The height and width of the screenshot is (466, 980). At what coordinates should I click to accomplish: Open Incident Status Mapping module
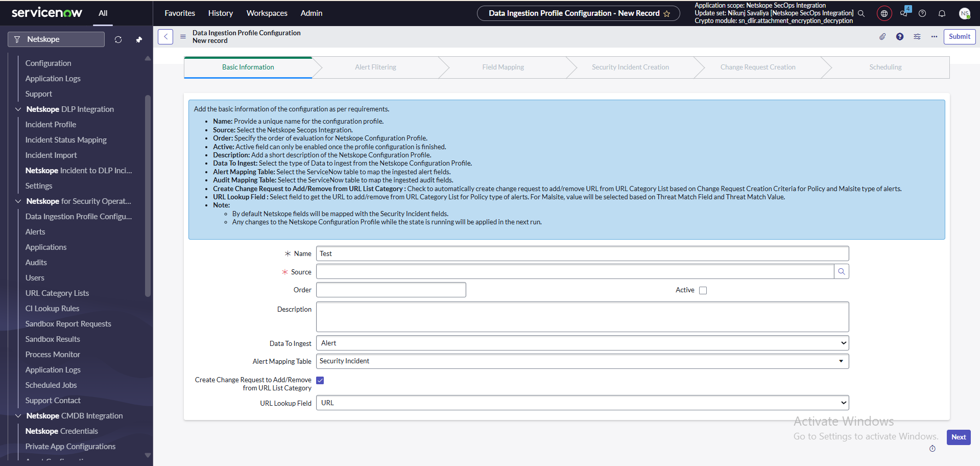(x=66, y=140)
